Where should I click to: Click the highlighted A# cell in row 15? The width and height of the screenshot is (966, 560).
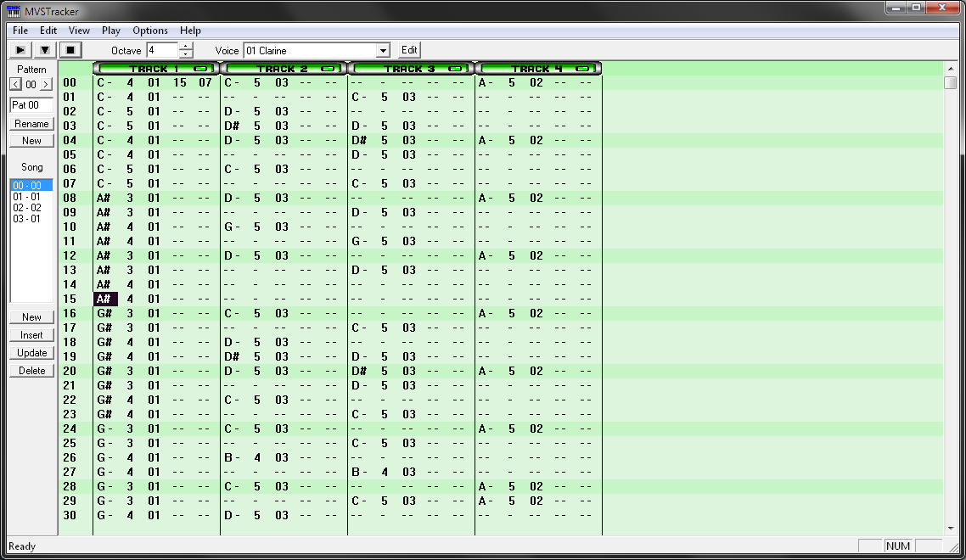105,299
